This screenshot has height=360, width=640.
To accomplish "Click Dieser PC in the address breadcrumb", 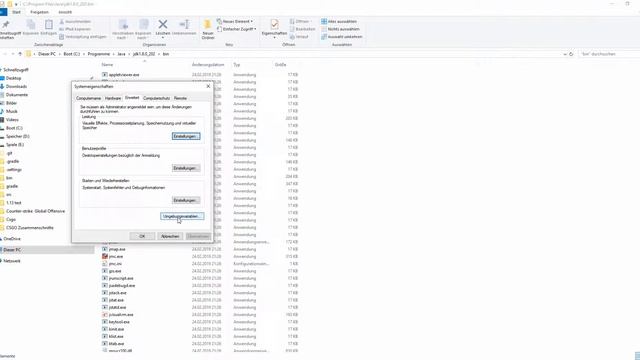I will pos(47,54).
